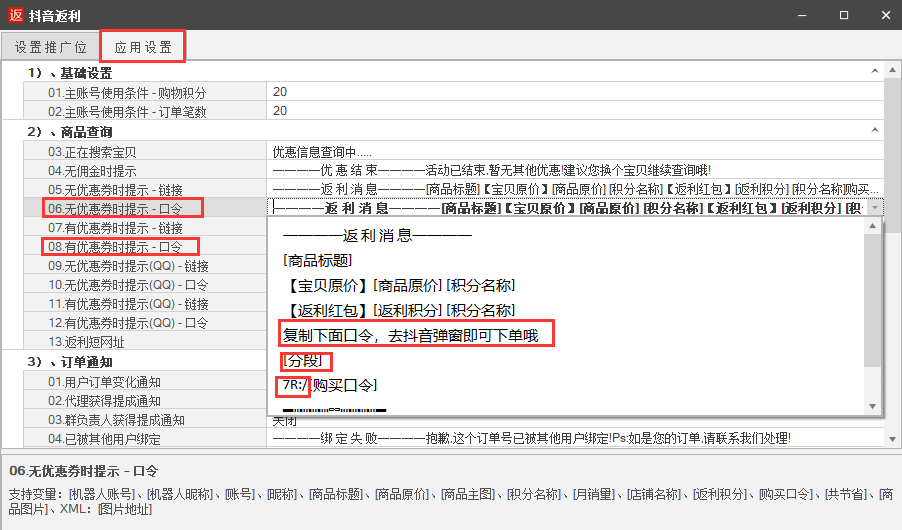This screenshot has height=530, width=902.
Task: Collapse the 基础设置 section chevron
Action: [x=875, y=71]
